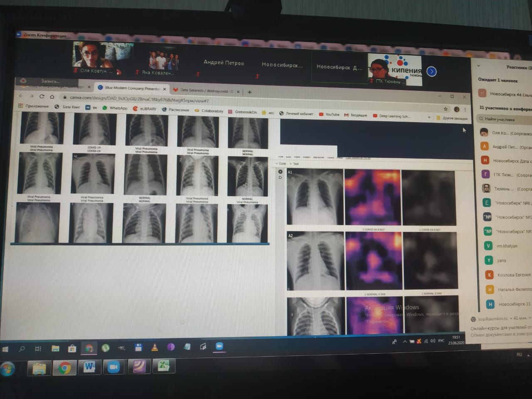
Task: Select Андрей Петров participant tile
Action: (x=224, y=63)
